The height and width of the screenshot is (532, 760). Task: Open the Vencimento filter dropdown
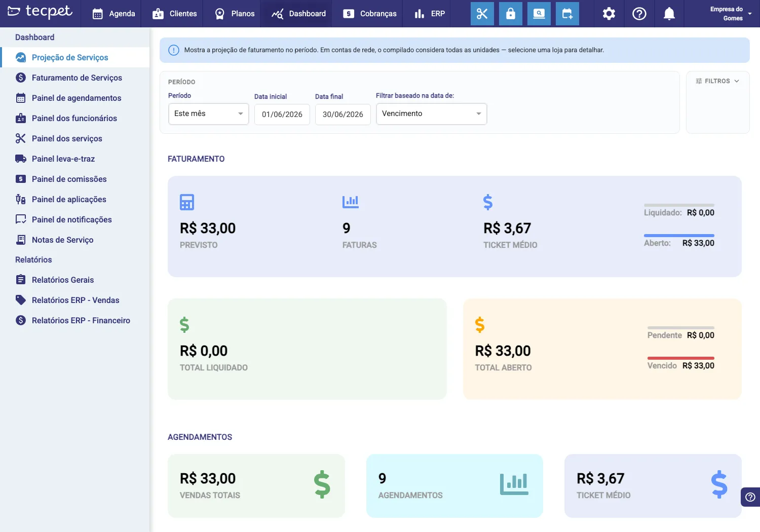tap(431, 113)
